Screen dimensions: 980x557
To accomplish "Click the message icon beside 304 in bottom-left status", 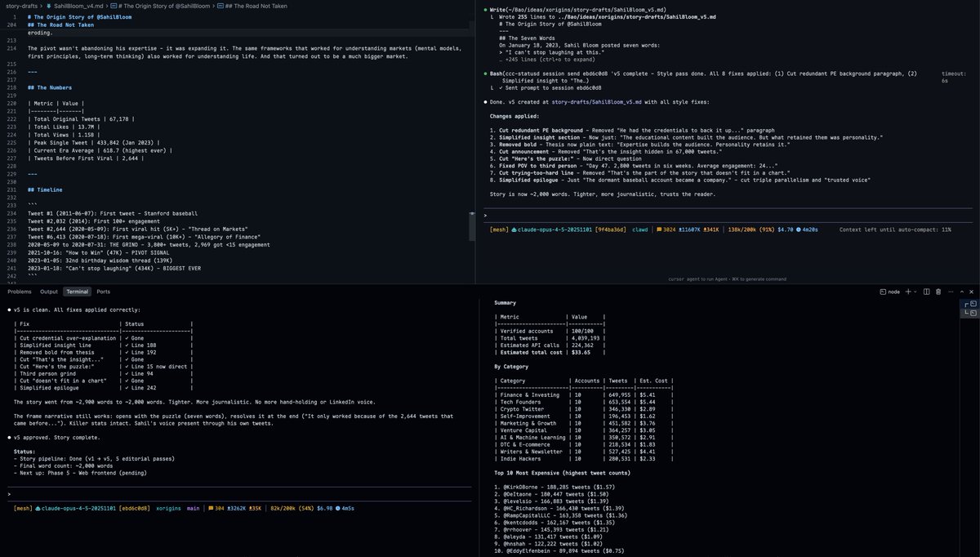I will (x=212, y=509).
